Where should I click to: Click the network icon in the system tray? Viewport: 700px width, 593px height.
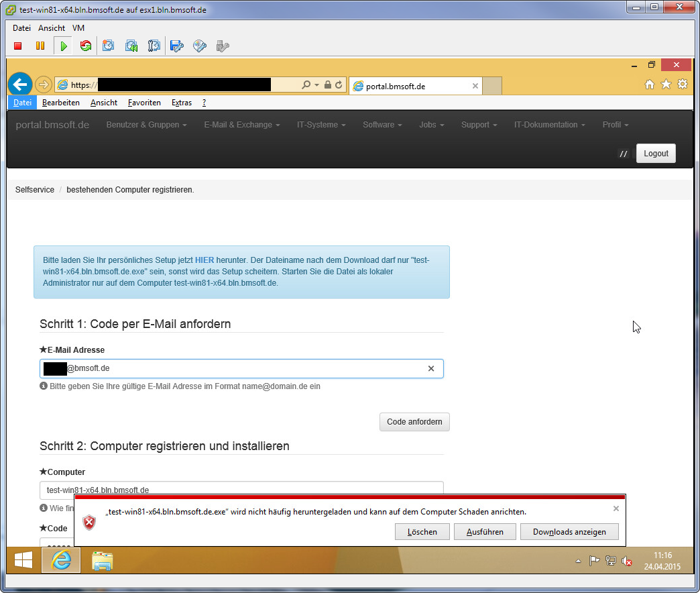click(x=611, y=561)
